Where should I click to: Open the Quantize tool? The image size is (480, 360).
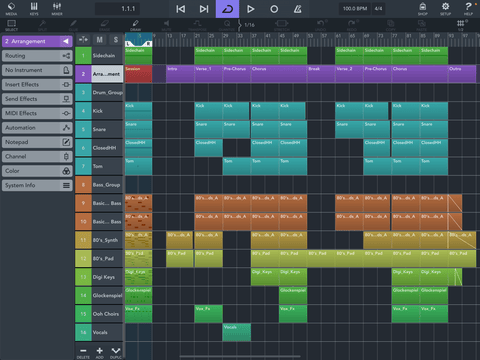[x=227, y=25]
